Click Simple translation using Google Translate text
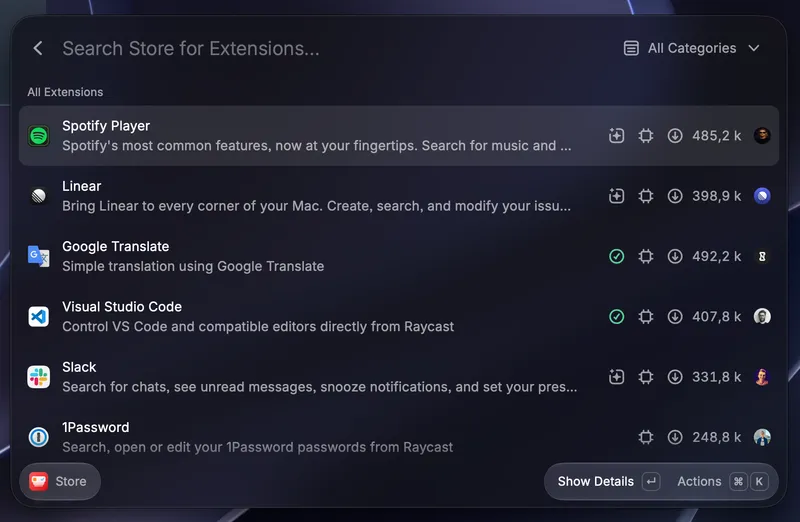 [x=193, y=266]
